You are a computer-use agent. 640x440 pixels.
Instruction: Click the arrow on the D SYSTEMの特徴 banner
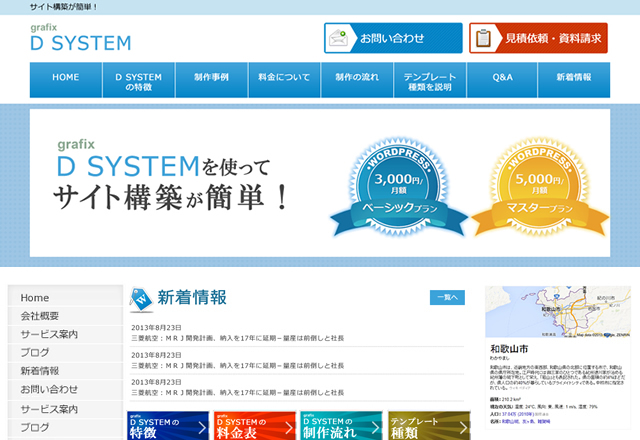tap(202, 427)
